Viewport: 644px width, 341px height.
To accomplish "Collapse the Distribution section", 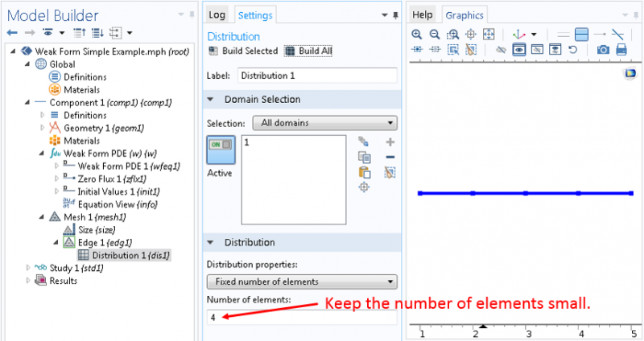I will [x=210, y=243].
